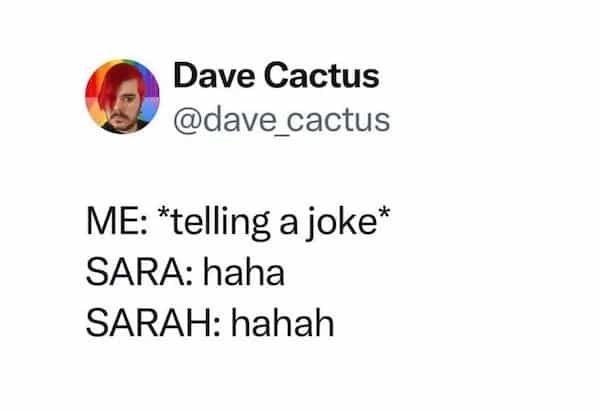Click the 'ME: *telling a joke*' line
The width and height of the screenshot is (600, 411).
click(238, 223)
